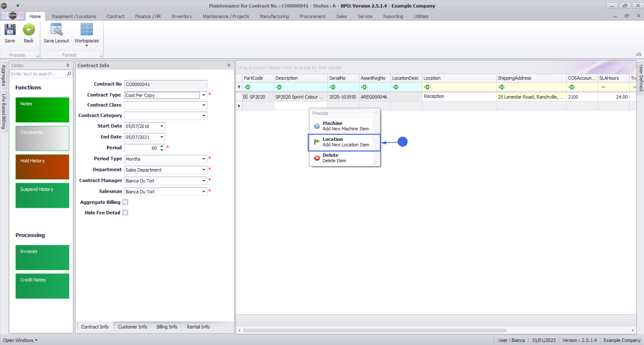Click the horizontal grid scrollbar
644x345 pixels.
pos(374,330)
